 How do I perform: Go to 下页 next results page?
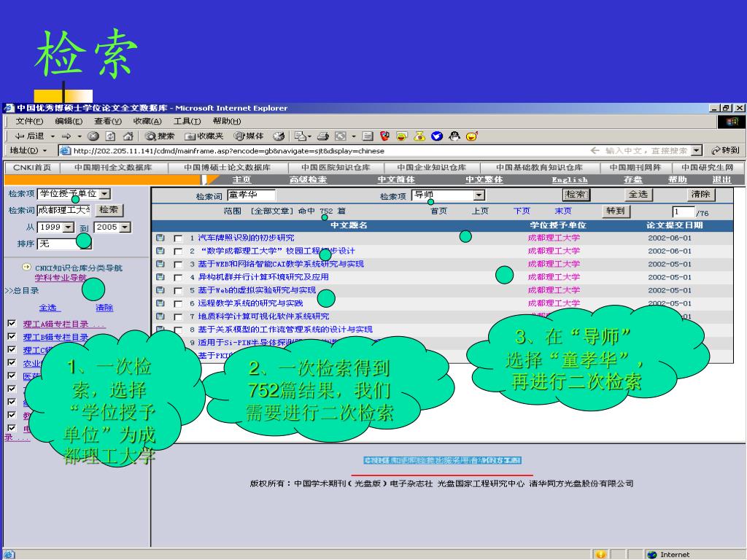pos(522,211)
